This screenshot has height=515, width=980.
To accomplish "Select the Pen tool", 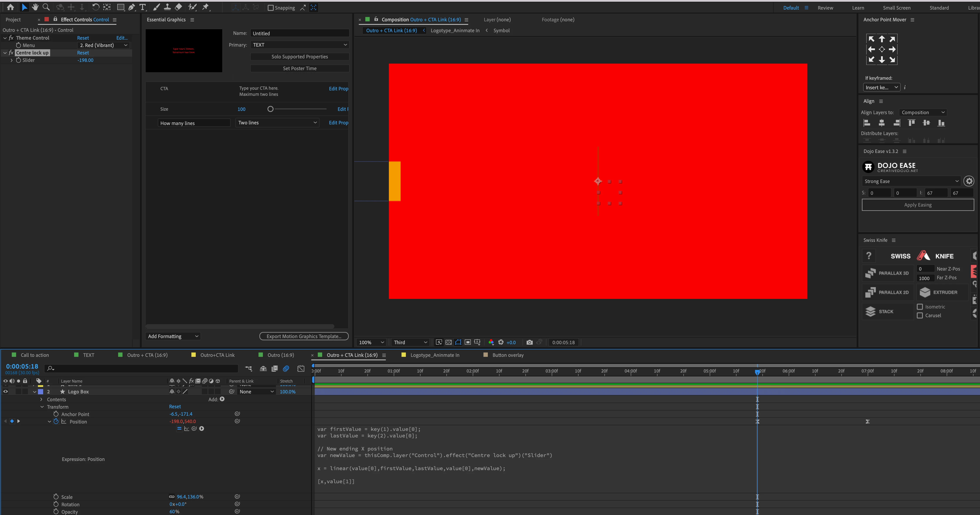I will point(132,7).
